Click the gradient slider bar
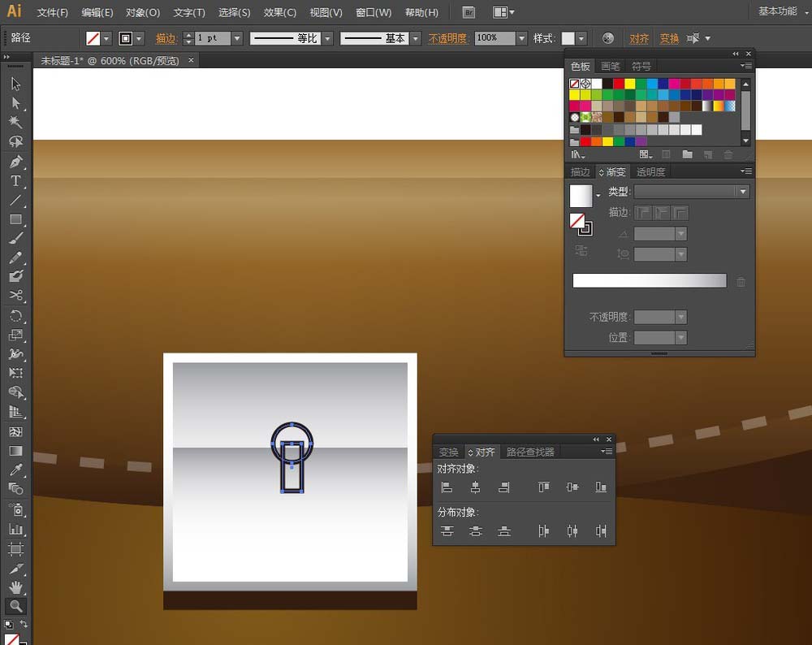Viewport: 812px width, 645px height. pos(650,281)
